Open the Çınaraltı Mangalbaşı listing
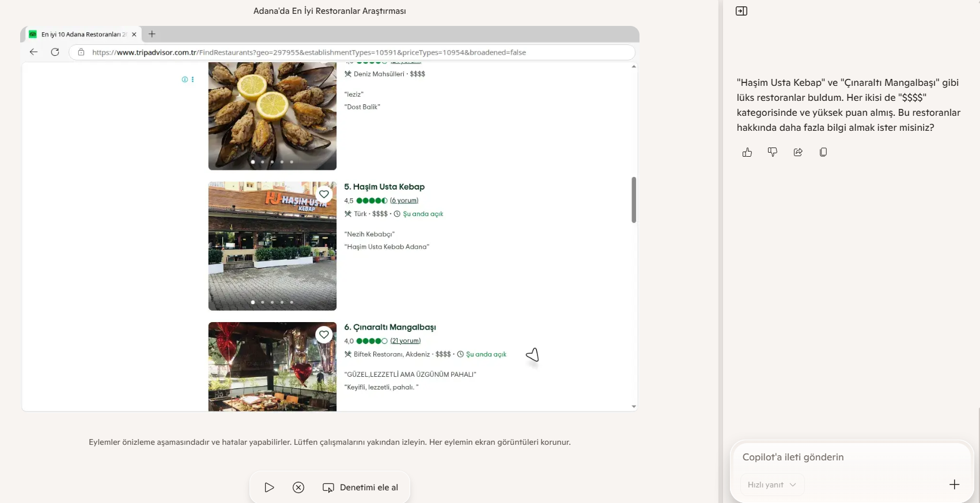 pyautogui.click(x=390, y=327)
